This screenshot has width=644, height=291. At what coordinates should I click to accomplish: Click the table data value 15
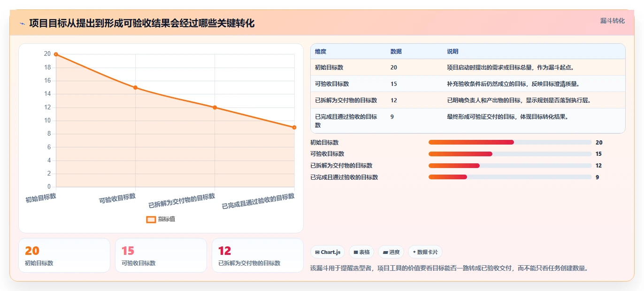click(393, 84)
